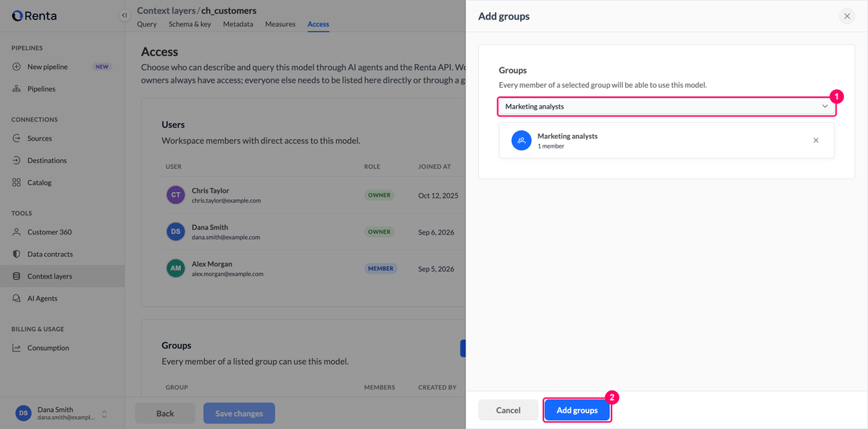Click the Save changes button
Screen dimensions: 868x429
click(x=240, y=413)
